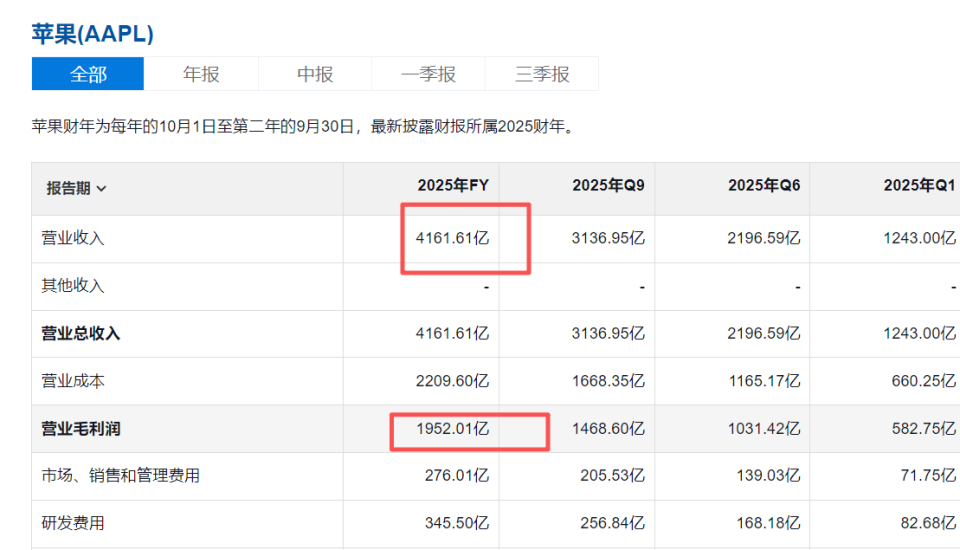Select the 市场、销售和管理费用 row label
The height and width of the screenshot is (550, 960).
pyautogui.click(x=120, y=476)
